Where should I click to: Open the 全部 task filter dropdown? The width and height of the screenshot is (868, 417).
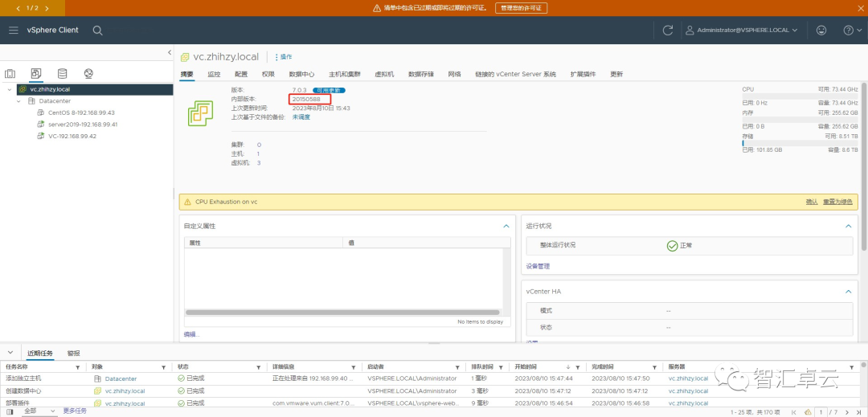[x=40, y=411]
